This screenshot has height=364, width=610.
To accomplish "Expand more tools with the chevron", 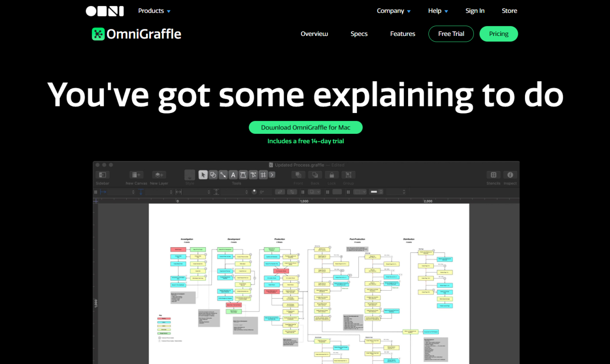I will [272, 175].
